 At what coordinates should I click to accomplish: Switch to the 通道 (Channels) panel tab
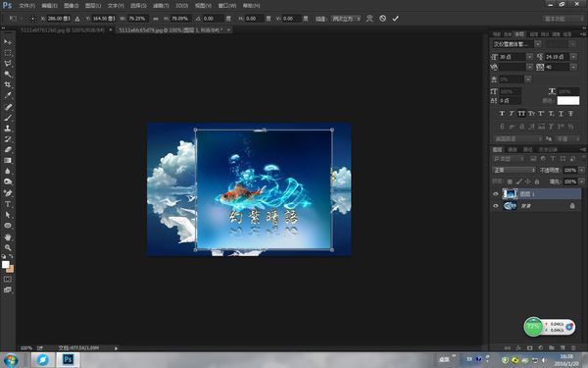pyautogui.click(x=513, y=149)
